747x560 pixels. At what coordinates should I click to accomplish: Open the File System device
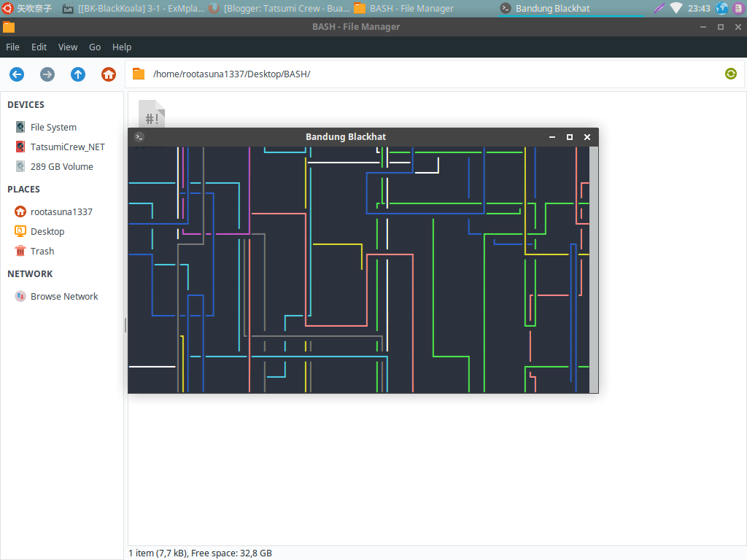click(x=53, y=127)
